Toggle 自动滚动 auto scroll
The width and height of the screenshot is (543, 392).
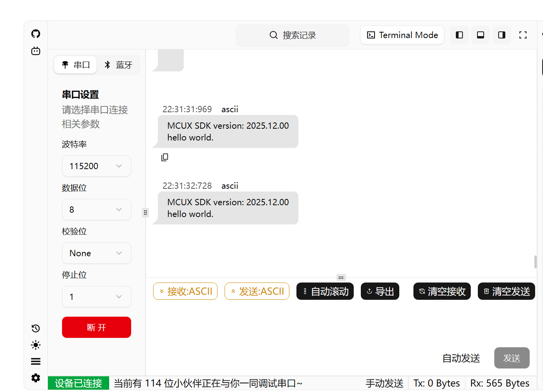pos(325,291)
